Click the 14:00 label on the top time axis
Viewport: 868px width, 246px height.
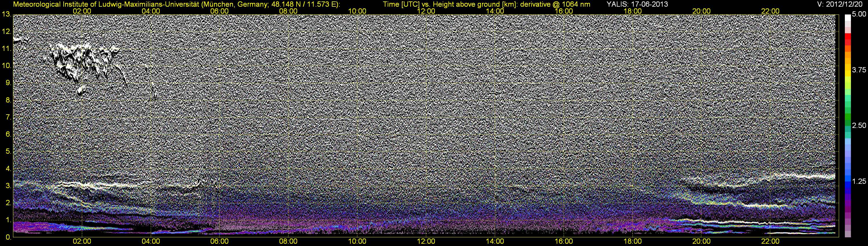pyautogui.click(x=495, y=11)
